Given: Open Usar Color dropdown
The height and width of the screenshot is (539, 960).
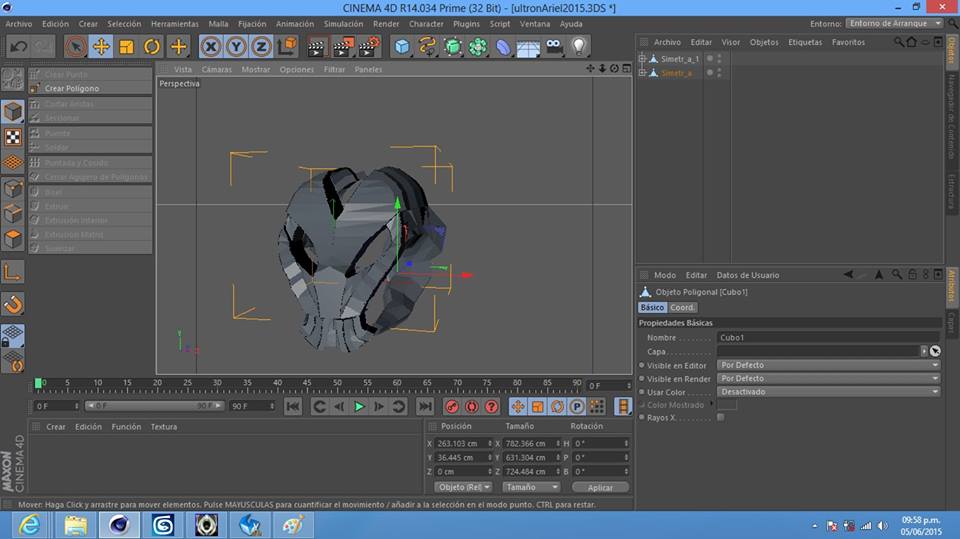Looking at the screenshot, I should click(x=828, y=392).
